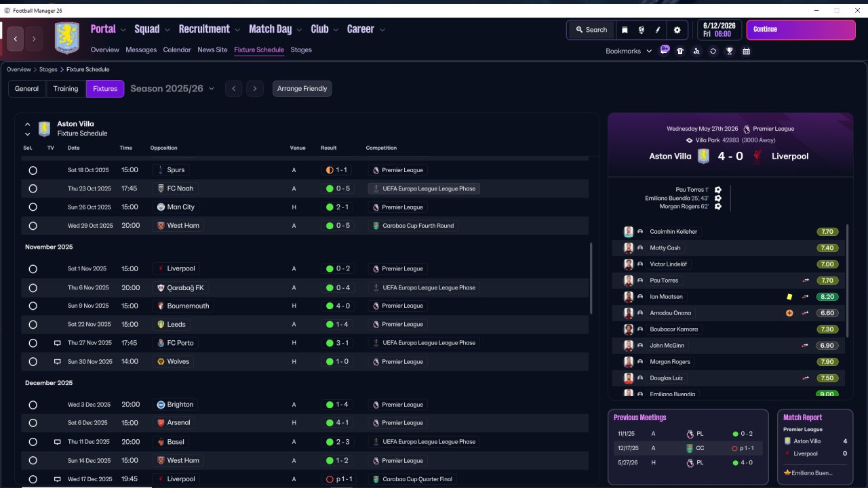Viewport: 868px width, 488px height.
Task: Open the 9+ messages inbox icon
Action: tap(665, 50)
